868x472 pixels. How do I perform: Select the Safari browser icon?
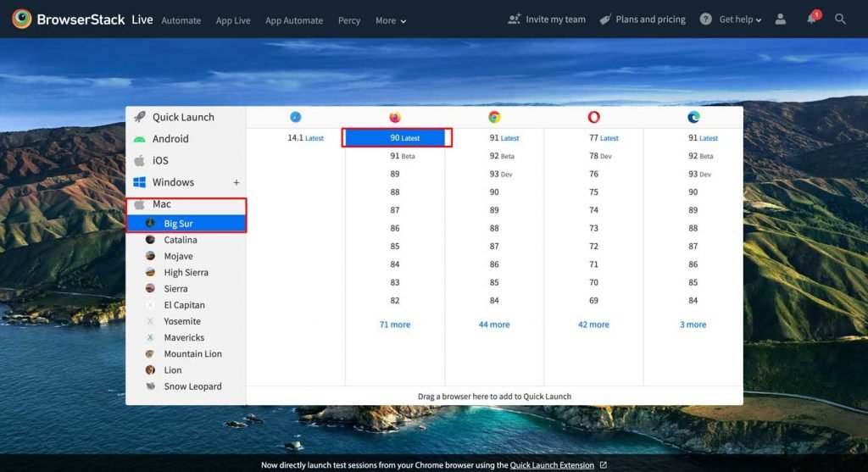295,118
